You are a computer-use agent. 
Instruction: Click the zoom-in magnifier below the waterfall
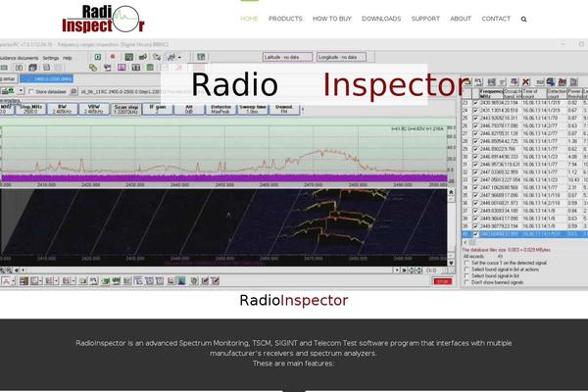pos(3,270)
